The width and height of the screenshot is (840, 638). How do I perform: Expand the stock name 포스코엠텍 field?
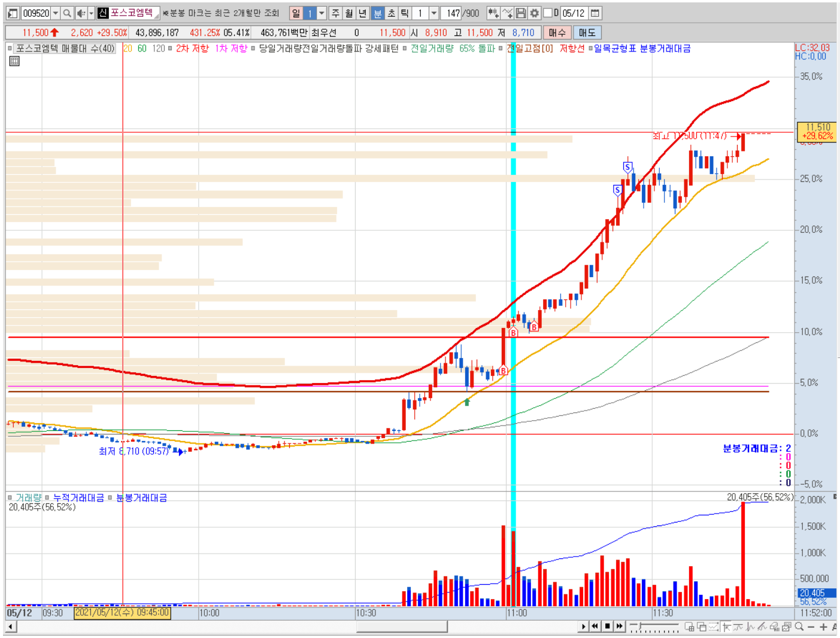(x=157, y=16)
